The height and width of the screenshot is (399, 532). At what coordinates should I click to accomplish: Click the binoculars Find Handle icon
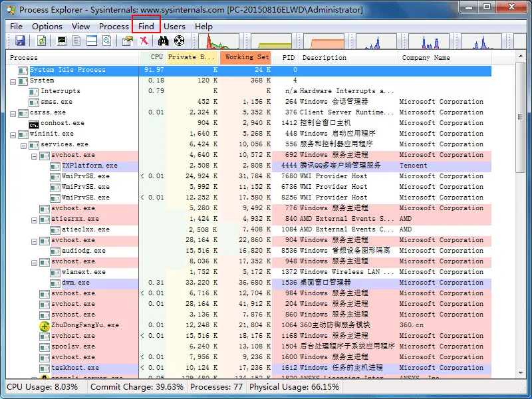coord(163,41)
